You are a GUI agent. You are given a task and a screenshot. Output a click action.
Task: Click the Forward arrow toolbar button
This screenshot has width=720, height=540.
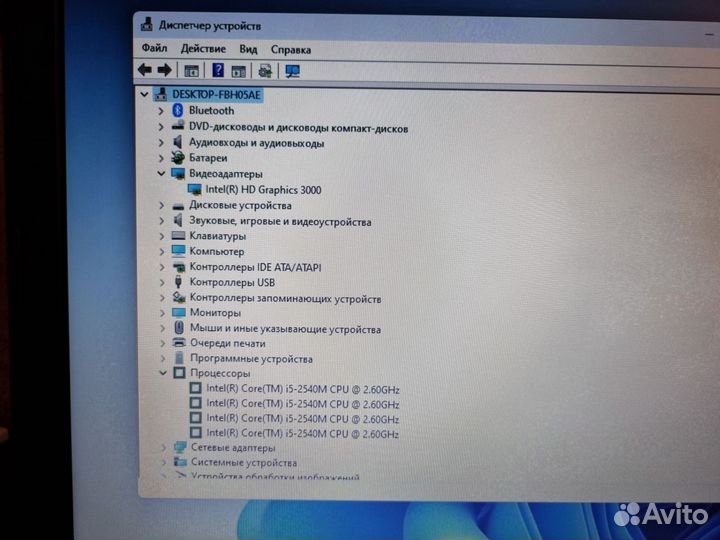pyautogui.click(x=164, y=70)
